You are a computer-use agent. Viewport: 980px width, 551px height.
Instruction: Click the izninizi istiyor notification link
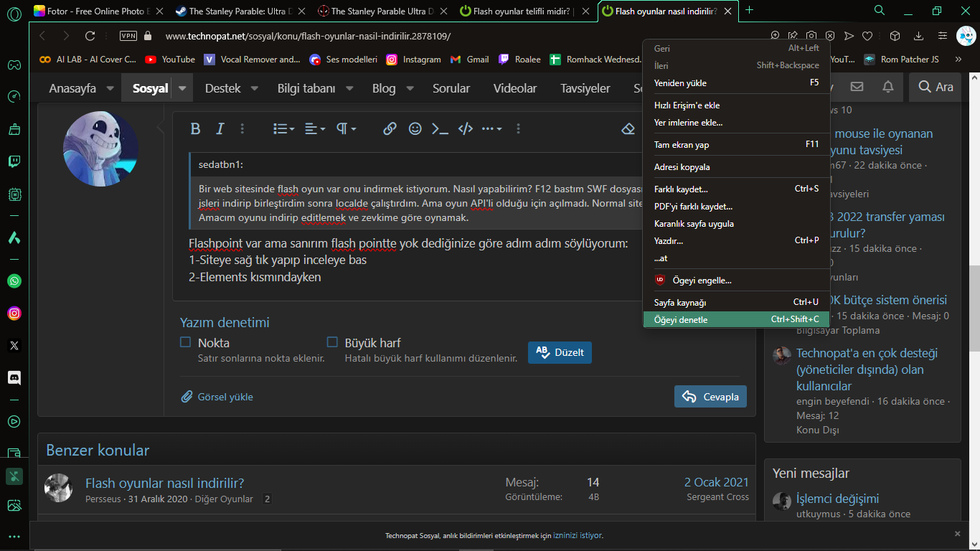pyautogui.click(x=578, y=535)
